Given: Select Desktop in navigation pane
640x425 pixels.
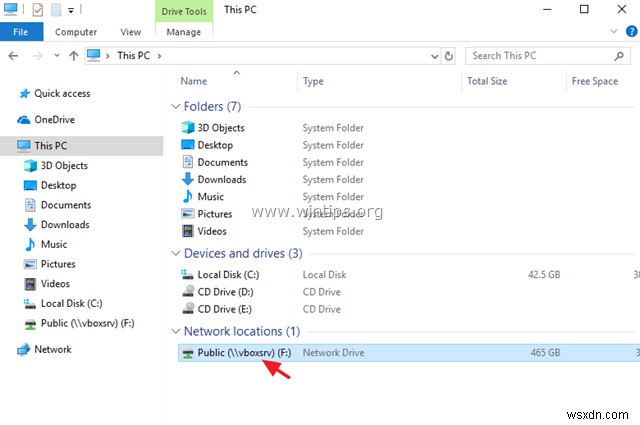Looking at the screenshot, I should pos(50,185).
